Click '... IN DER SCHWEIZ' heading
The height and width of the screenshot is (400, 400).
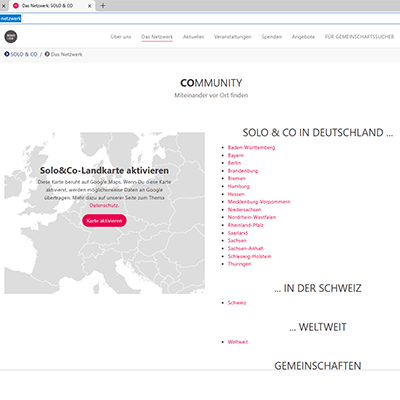[318, 288]
